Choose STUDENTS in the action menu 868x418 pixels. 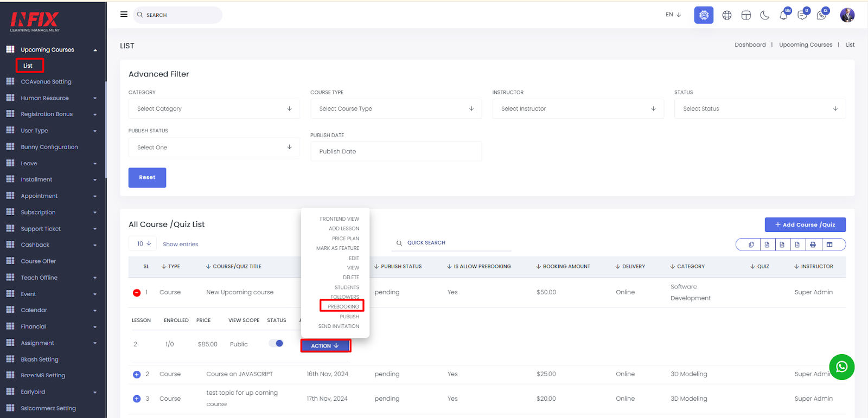coord(347,287)
